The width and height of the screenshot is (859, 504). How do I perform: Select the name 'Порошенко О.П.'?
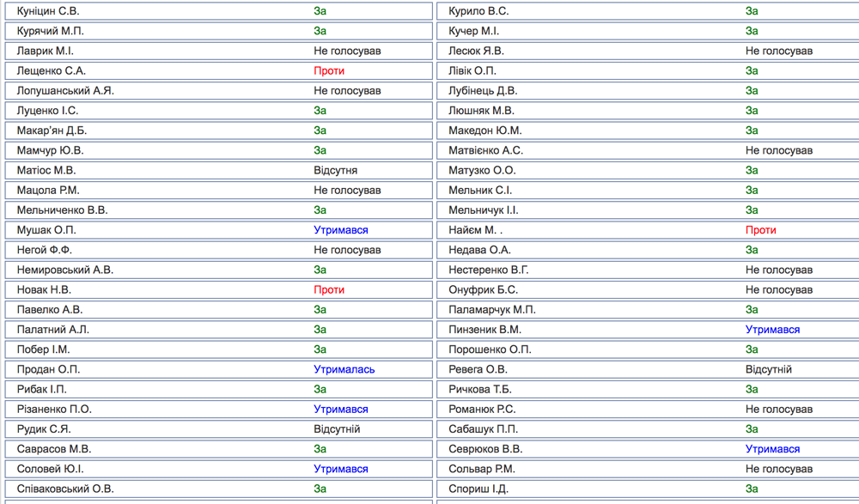point(490,349)
